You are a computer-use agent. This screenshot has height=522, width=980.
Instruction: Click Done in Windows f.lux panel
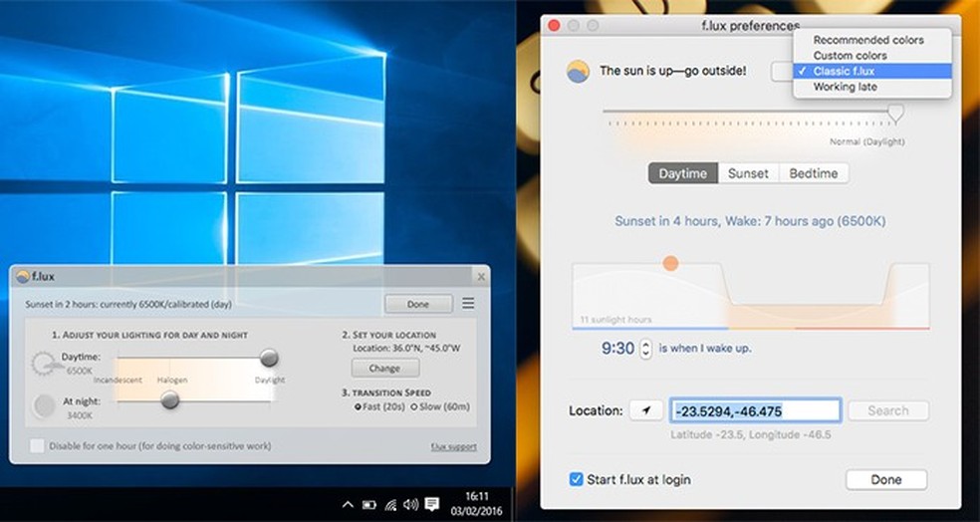[418, 304]
